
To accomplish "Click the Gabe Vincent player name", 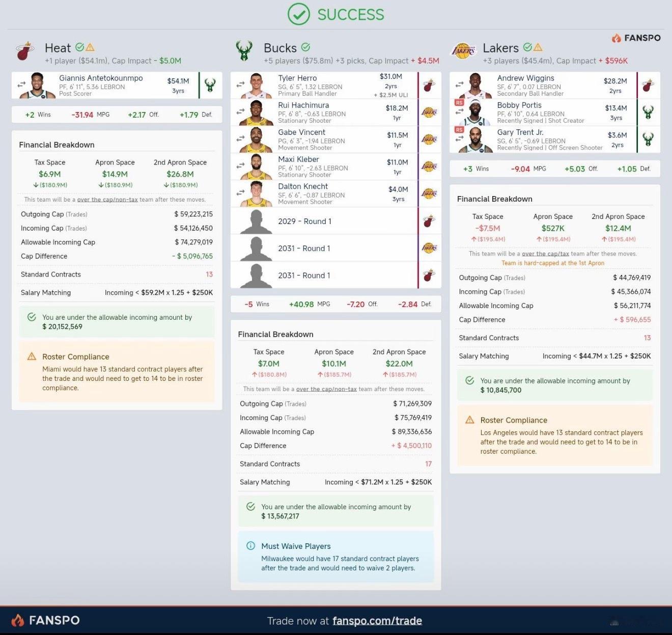I will click(x=301, y=132).
